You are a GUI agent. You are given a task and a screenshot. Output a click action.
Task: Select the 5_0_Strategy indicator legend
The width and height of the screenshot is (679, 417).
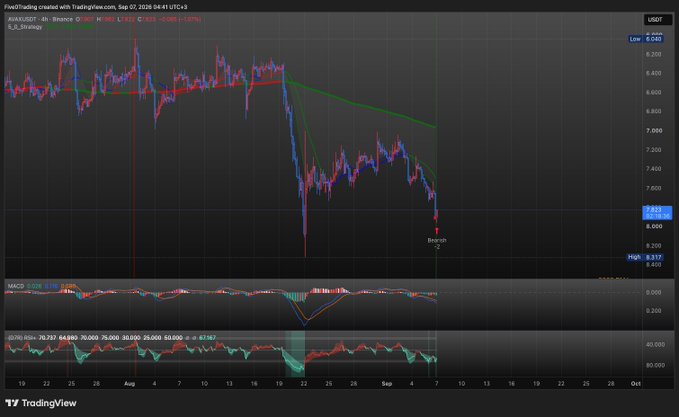[x=25, y=27]
